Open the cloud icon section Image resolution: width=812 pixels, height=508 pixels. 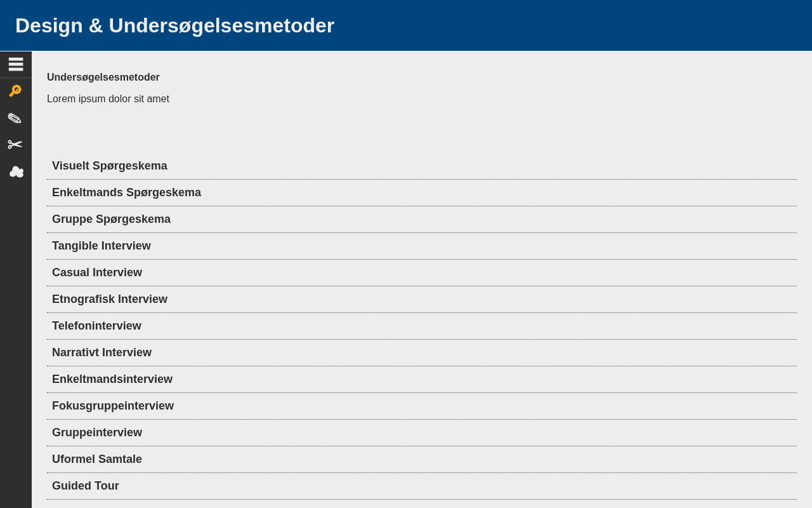click(16, 171)
